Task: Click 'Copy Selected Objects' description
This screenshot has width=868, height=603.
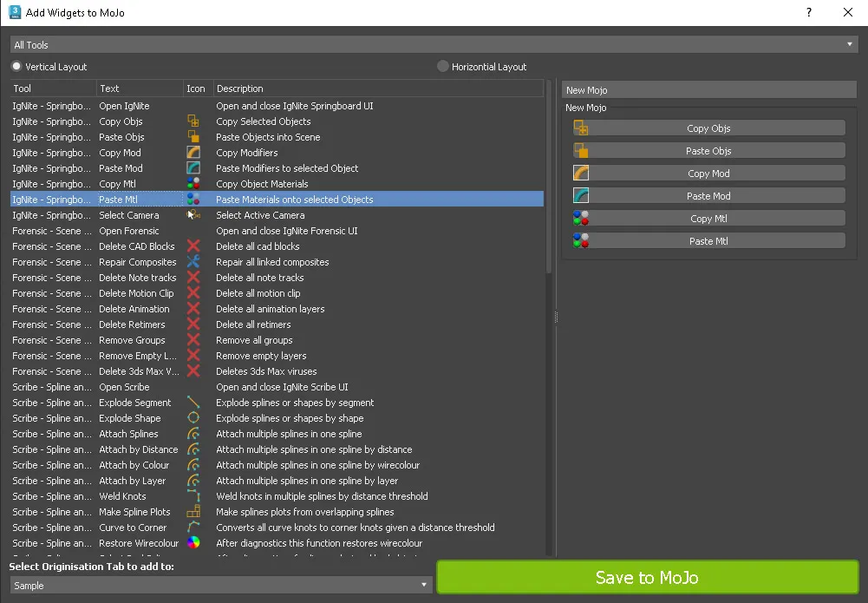Action: click(x=263, y=121)
